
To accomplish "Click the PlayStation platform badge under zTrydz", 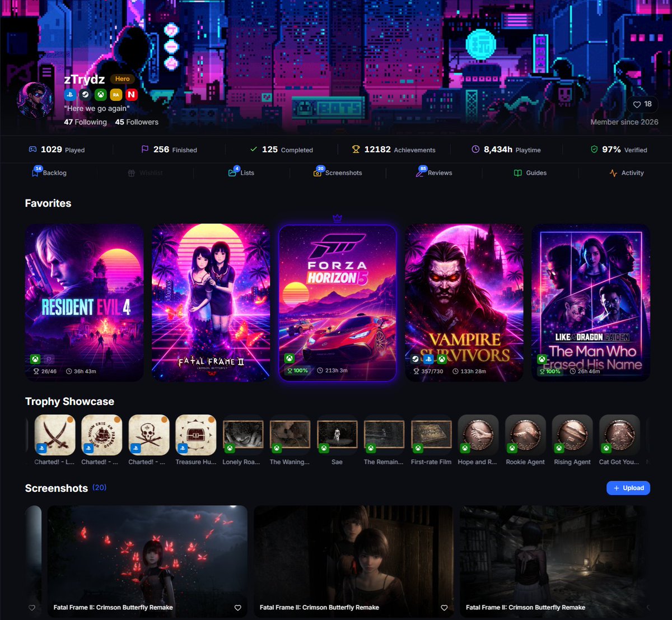I will coord(70,95).
